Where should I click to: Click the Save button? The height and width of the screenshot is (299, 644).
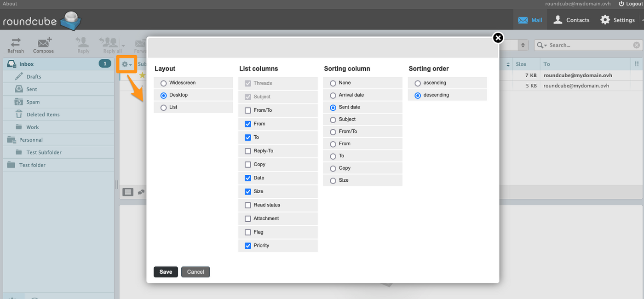click(166, 272)
